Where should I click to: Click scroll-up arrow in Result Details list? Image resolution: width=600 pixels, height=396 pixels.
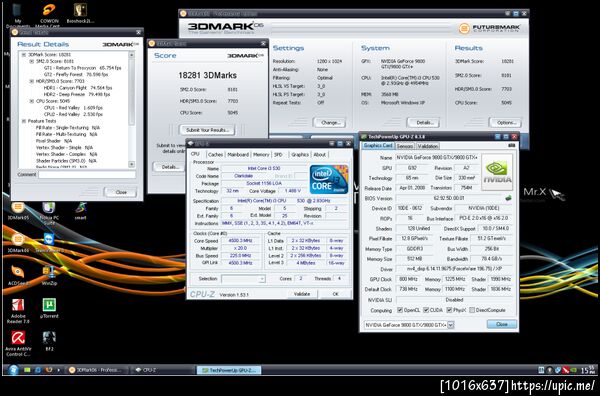pos(131,55)
